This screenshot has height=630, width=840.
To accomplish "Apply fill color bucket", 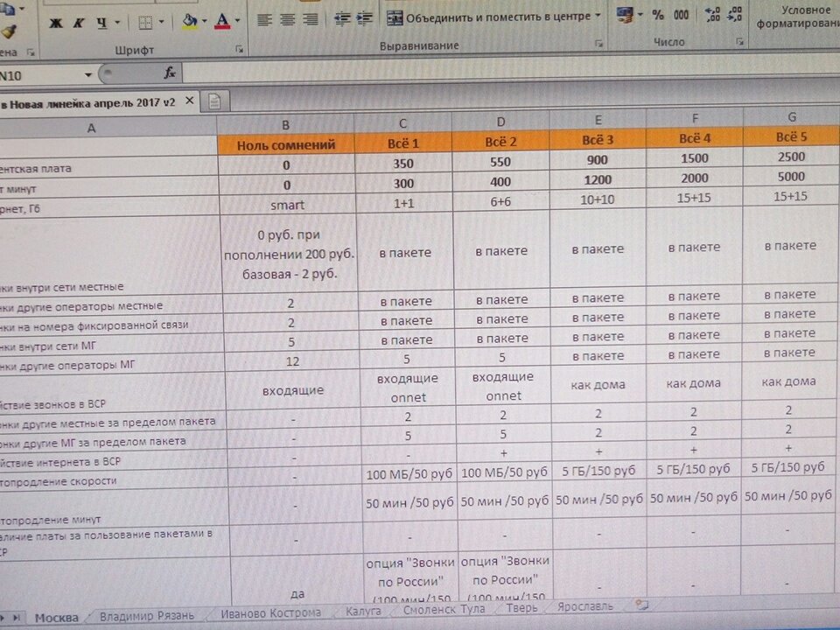I will coord(190,21).
